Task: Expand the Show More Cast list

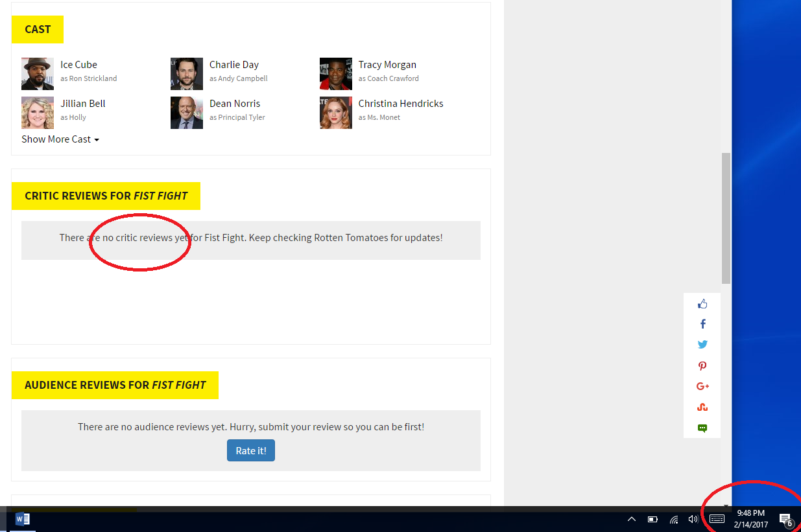Action: 60,139
